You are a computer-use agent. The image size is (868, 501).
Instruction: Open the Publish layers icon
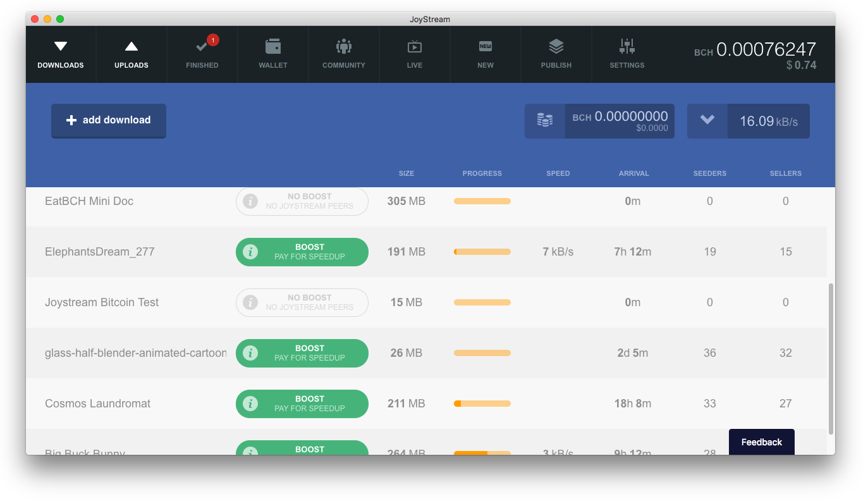pyautogui.click(x=556, y=46)
